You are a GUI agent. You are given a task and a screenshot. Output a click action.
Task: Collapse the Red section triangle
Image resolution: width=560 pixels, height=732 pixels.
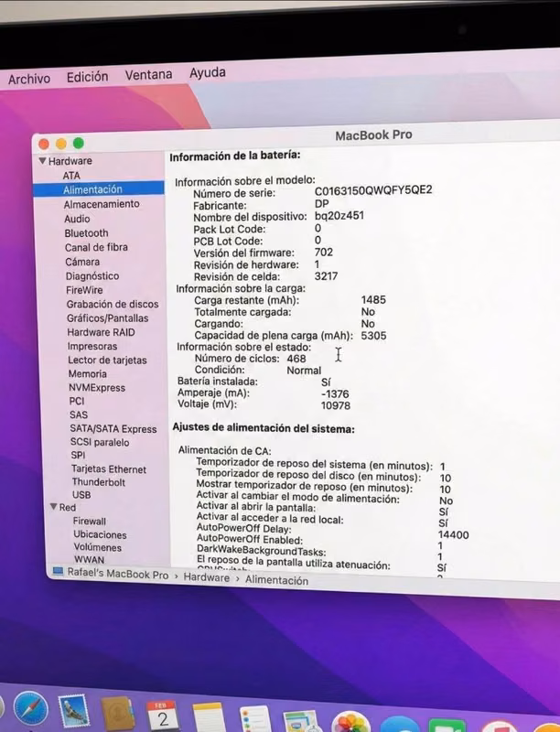pos(54,507)
